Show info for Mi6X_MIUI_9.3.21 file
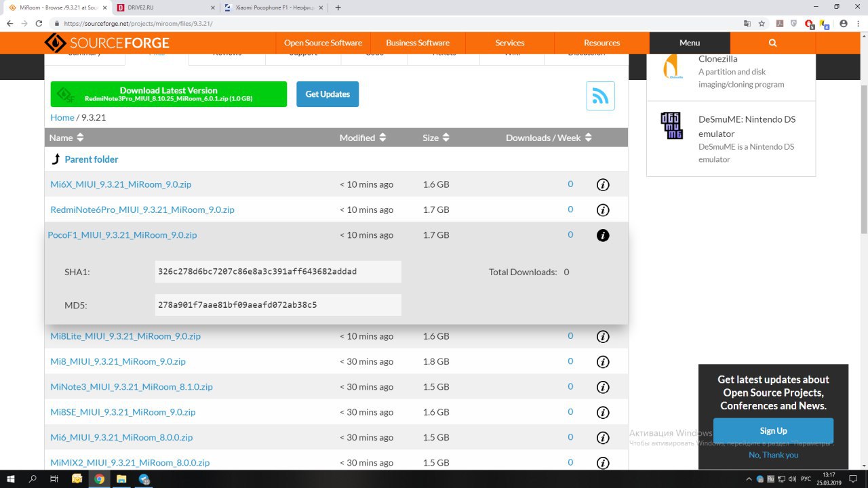The width and height of the screenshot is (868, 488). coord(603,184)
